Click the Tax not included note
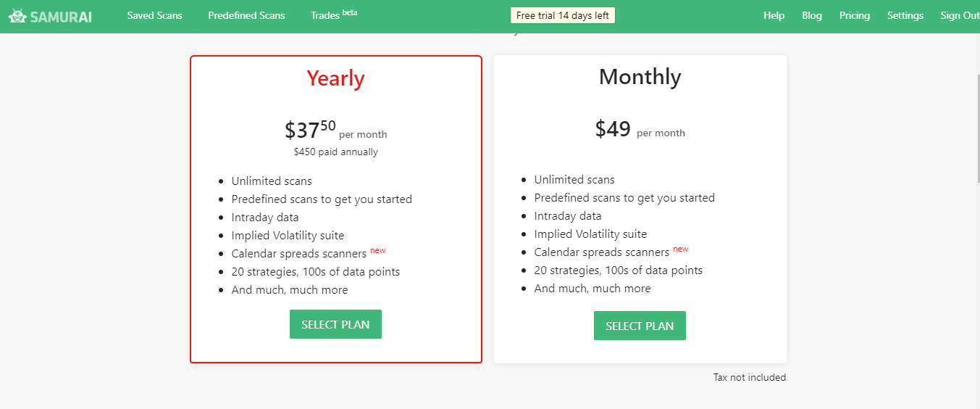The width and height of the screenshot is (980, 409). pyautogui.click(x=749, y=377)
